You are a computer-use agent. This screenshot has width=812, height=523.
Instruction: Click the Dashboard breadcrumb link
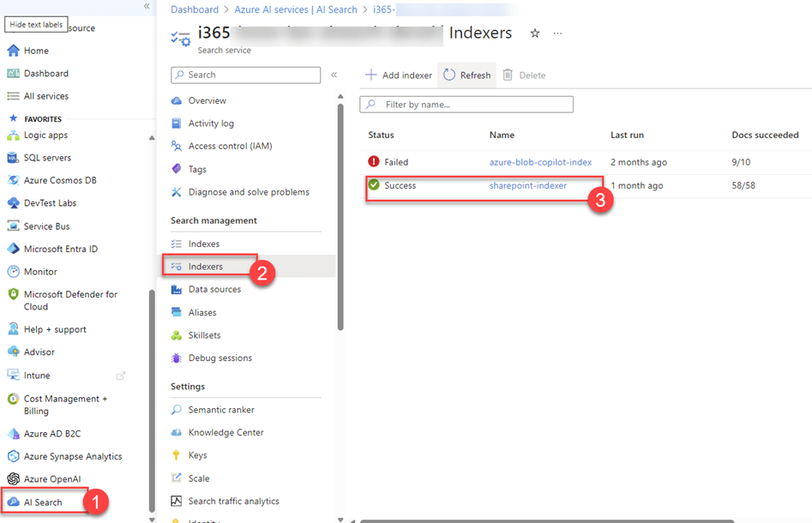[x=195, y=9]
